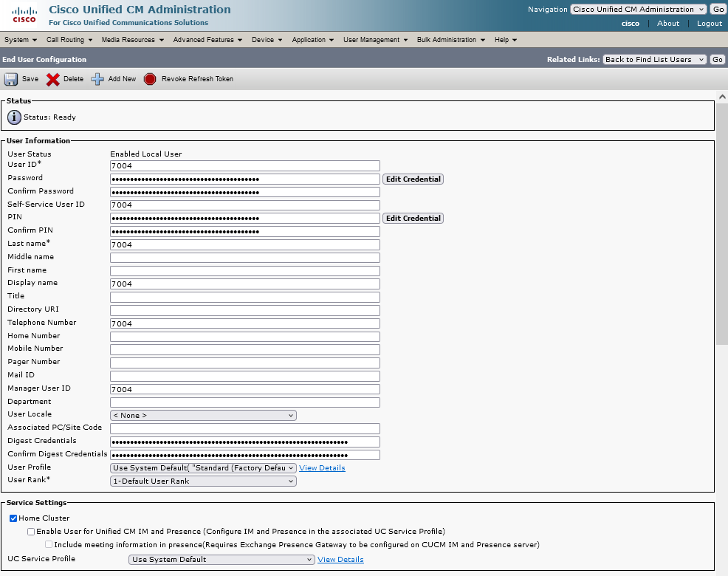The height and width of the screenshot is (576, 728).
Task: Toggle Include meeting information in presence checkbox
Action: (49, 545)
